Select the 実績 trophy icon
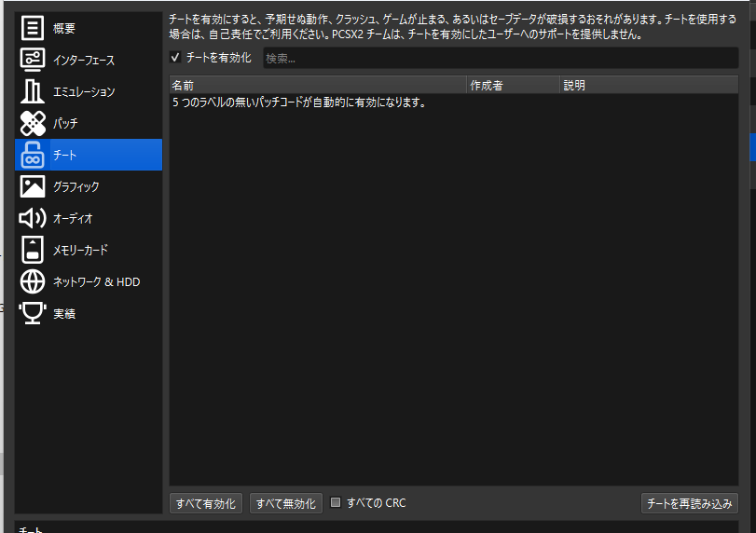Image resolution: width=756 pixels, height=533 pixels. [x=33, y=313]
